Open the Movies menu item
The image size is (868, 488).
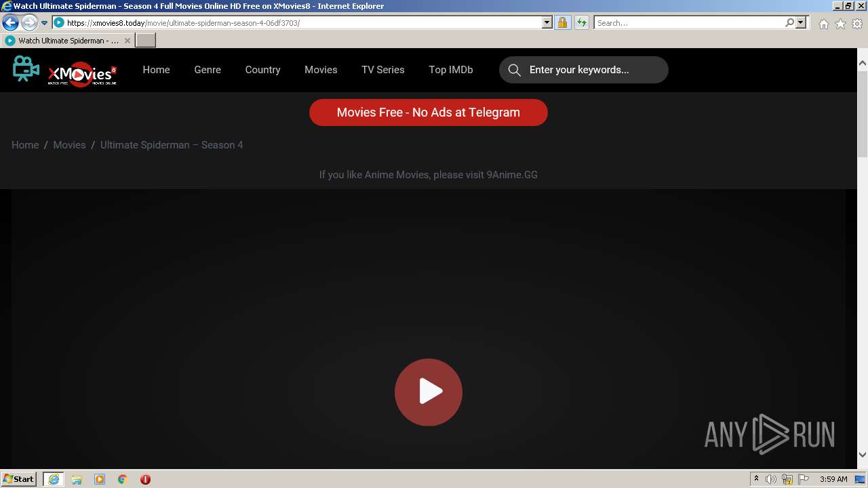(x=321, y=70)
